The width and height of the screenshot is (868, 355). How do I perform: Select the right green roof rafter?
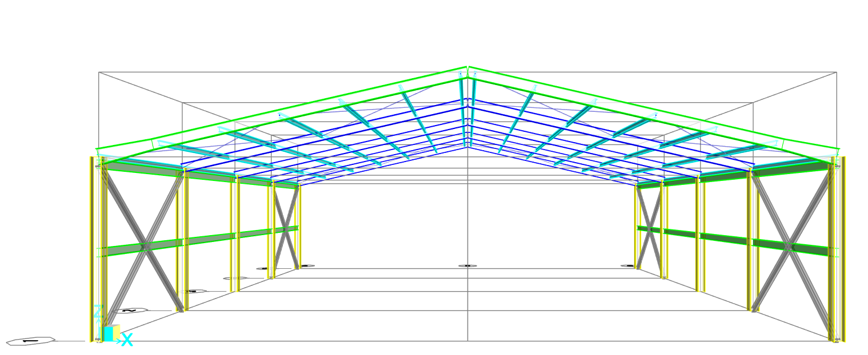coord(651,110)
